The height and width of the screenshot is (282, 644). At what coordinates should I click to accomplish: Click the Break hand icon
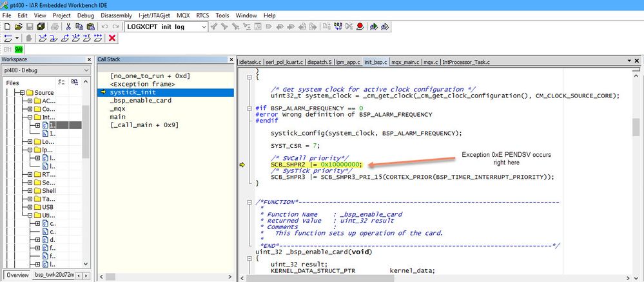point(29,38)
